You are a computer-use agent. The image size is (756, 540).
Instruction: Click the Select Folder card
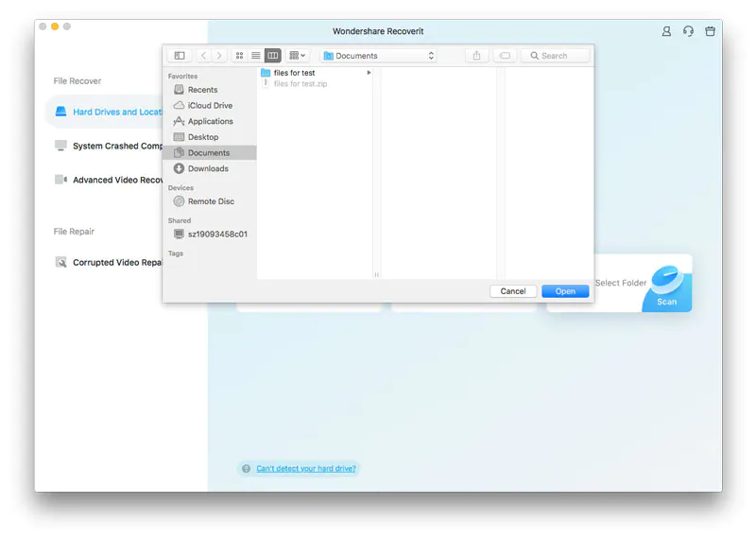pos(619,283)
